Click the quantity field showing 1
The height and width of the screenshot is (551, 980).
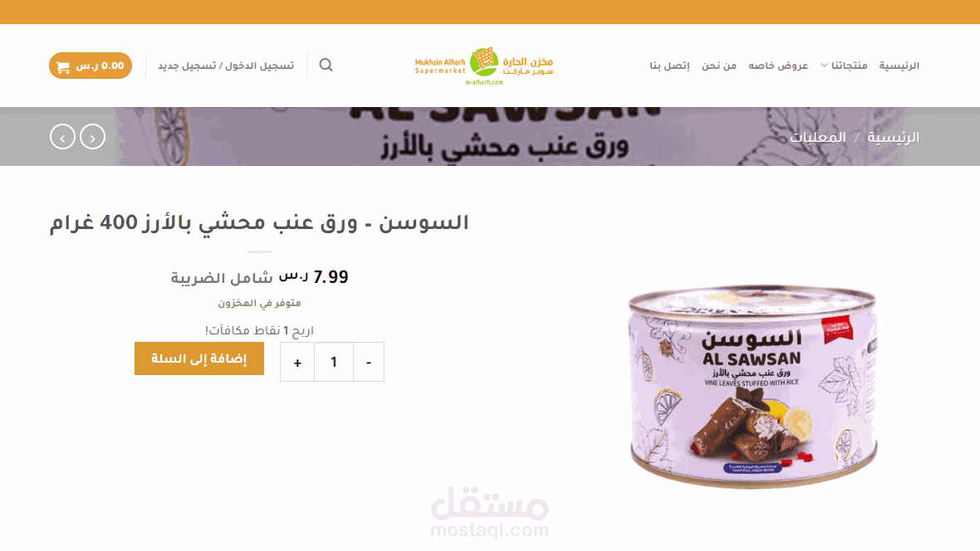(x=334, y=362)
